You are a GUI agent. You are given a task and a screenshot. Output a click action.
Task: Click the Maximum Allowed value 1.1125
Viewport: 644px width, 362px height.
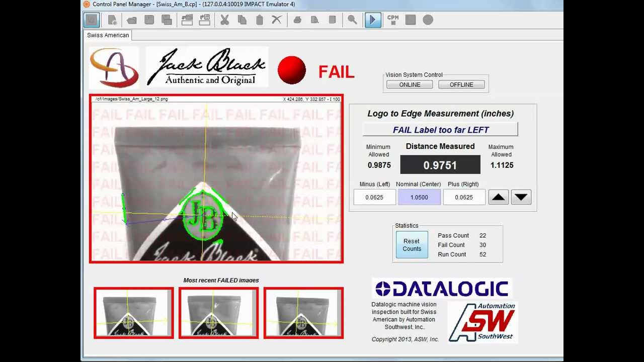coord(502,165)
